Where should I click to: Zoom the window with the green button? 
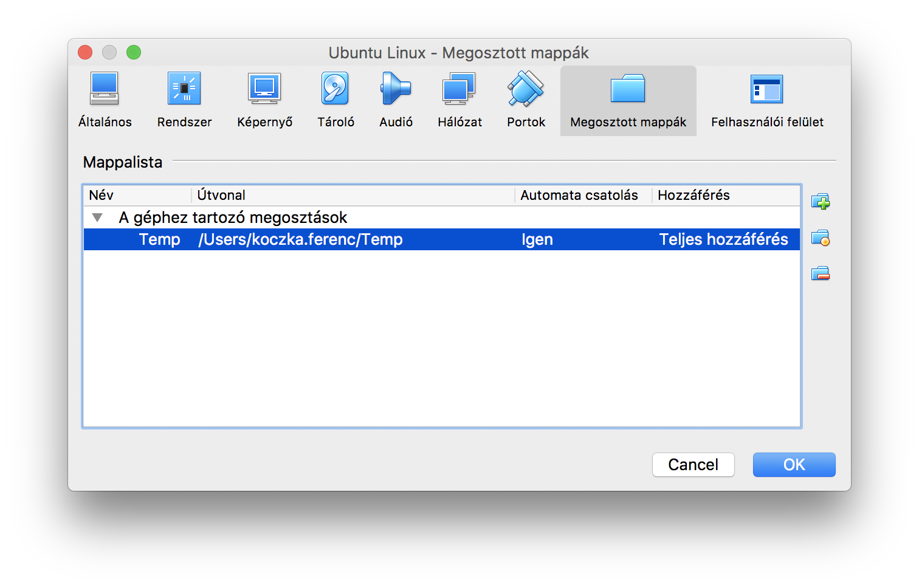point(134,52)
